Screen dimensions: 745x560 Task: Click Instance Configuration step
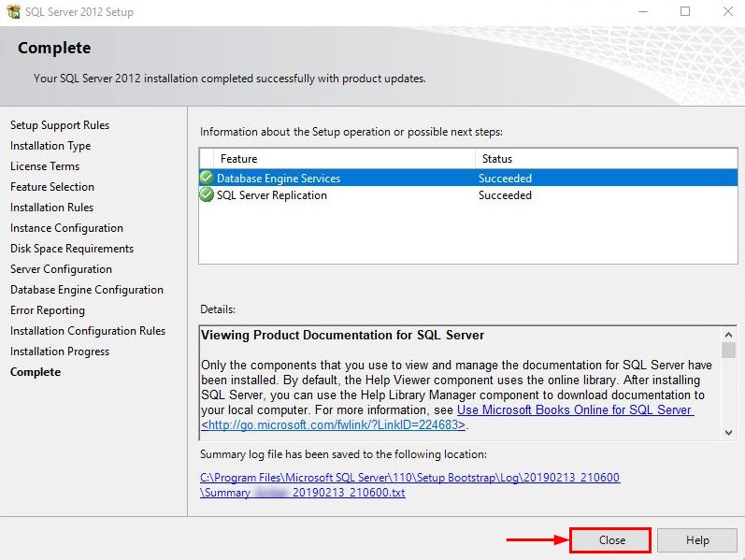click(x=66, y=228)
